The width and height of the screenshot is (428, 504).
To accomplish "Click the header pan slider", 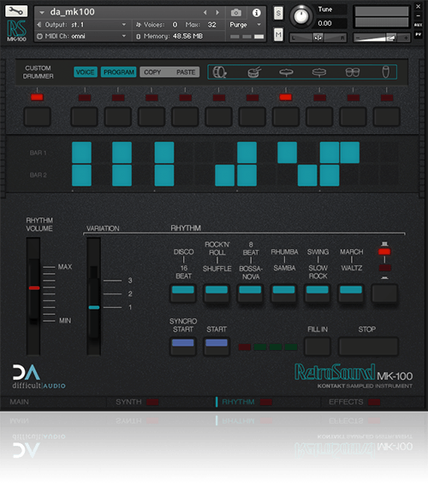I will [318, 38].
